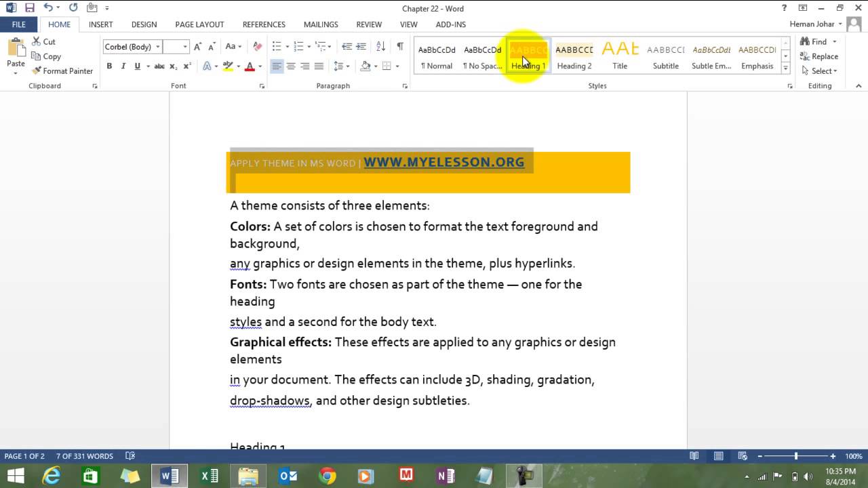Click the Bullets list icon
This screenshot has width=868, height=488.
[277, 47]
